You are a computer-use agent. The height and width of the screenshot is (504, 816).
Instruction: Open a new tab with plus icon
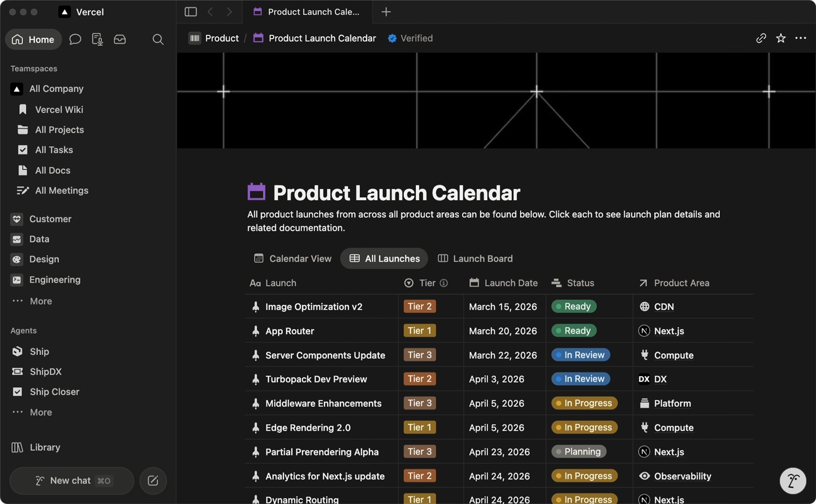386,12
